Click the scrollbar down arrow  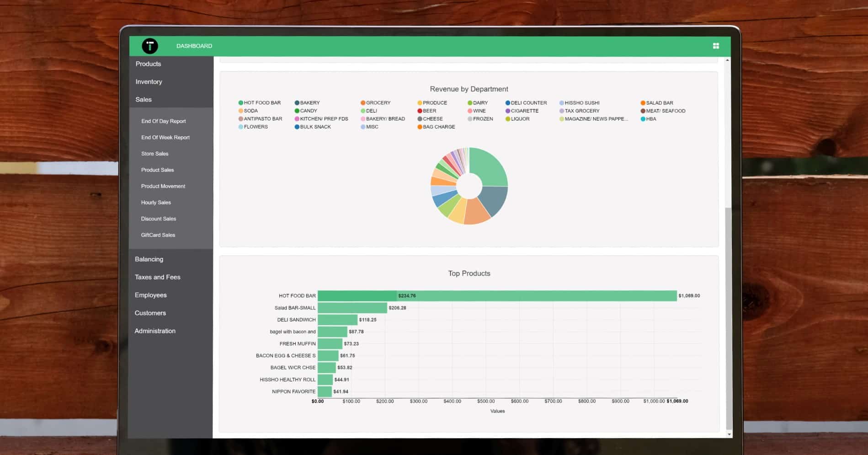[x=729, y=434]
